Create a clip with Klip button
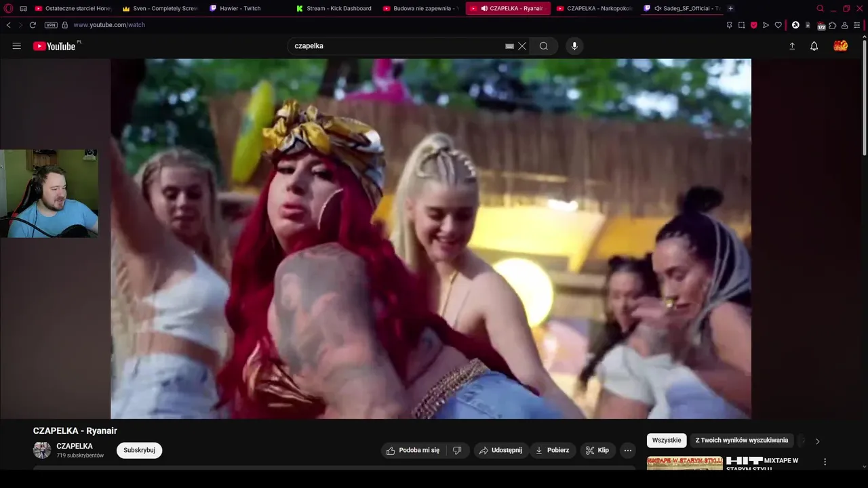This screenshot has height=488, width=868. coord(597,450)
